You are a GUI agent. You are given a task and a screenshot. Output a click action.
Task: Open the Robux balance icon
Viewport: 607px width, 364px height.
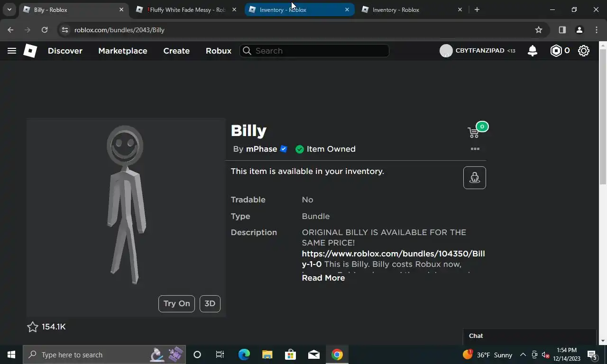pos(556,51)
